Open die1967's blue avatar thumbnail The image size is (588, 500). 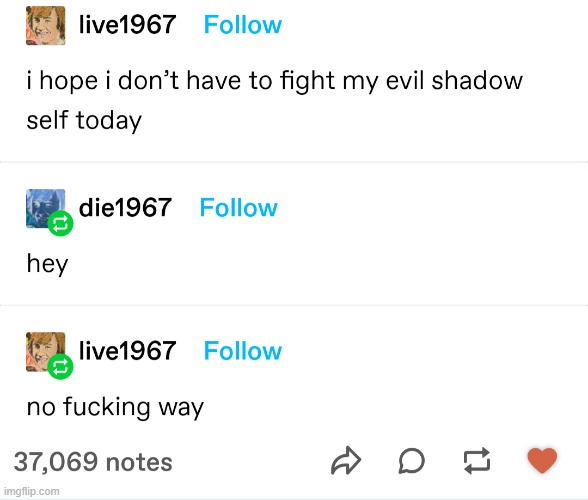click(x=45, y=208)
